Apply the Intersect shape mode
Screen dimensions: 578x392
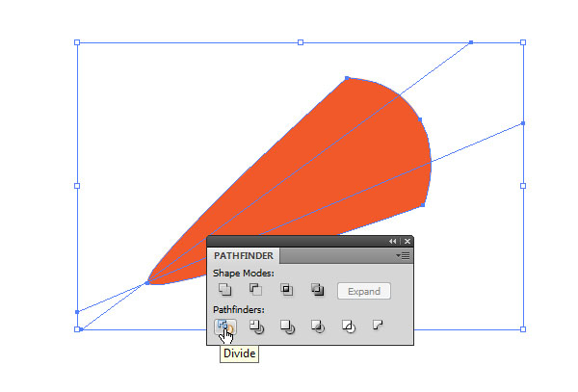point(286,290)
